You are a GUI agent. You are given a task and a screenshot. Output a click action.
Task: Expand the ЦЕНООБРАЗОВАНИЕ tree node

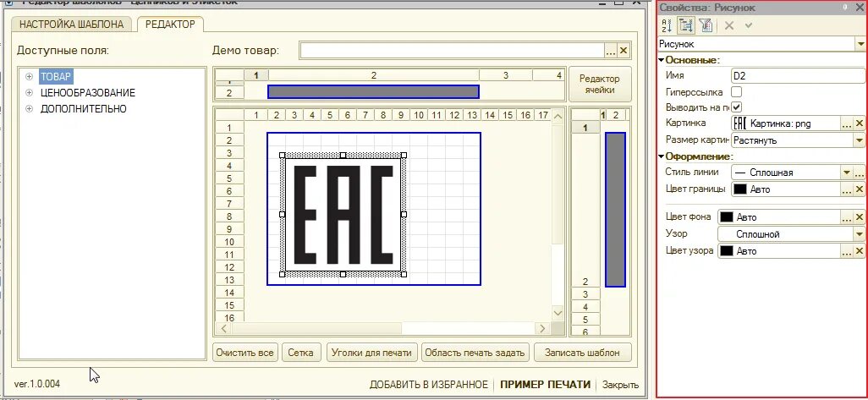coord(30,93)
